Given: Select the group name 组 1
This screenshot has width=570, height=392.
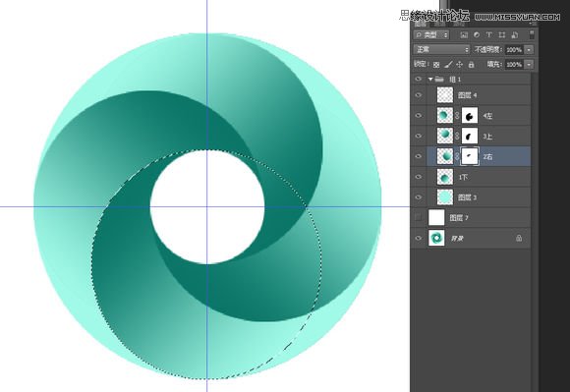Looking at the screenshot, I should click(455, 80).
